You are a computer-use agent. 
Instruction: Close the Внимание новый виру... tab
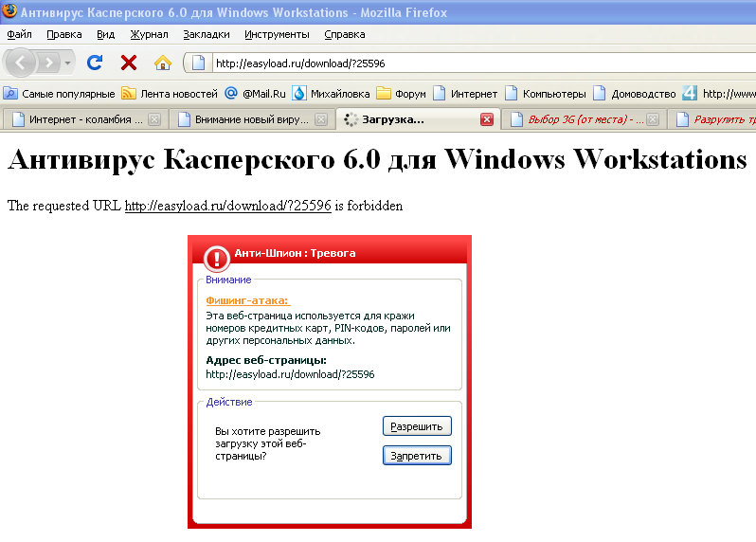321,119
